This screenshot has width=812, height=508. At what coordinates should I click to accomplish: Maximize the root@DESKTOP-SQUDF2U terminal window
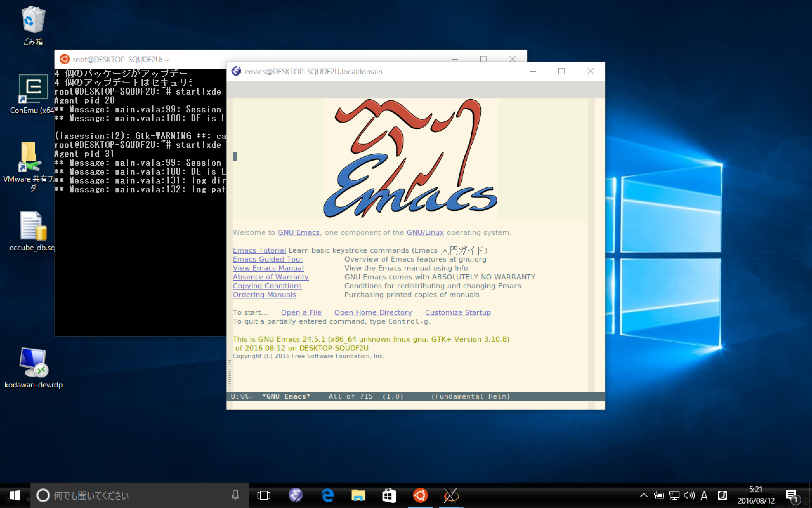tap(483, 59)
